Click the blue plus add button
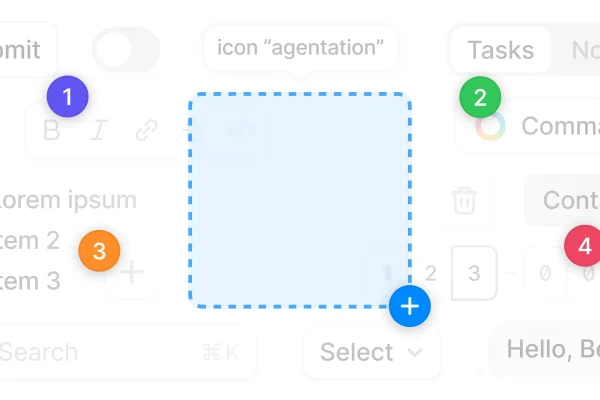Screen dimensions: 600x400 tap(410, 306)
